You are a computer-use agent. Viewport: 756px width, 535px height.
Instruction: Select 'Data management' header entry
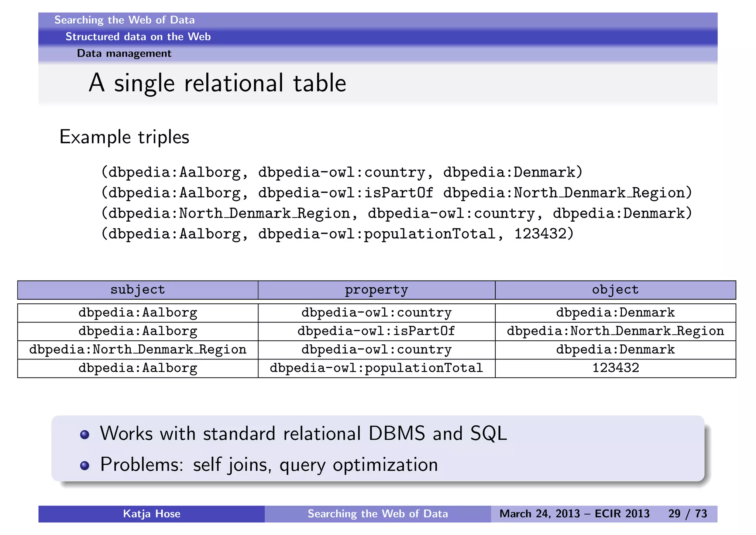(124, 54)
